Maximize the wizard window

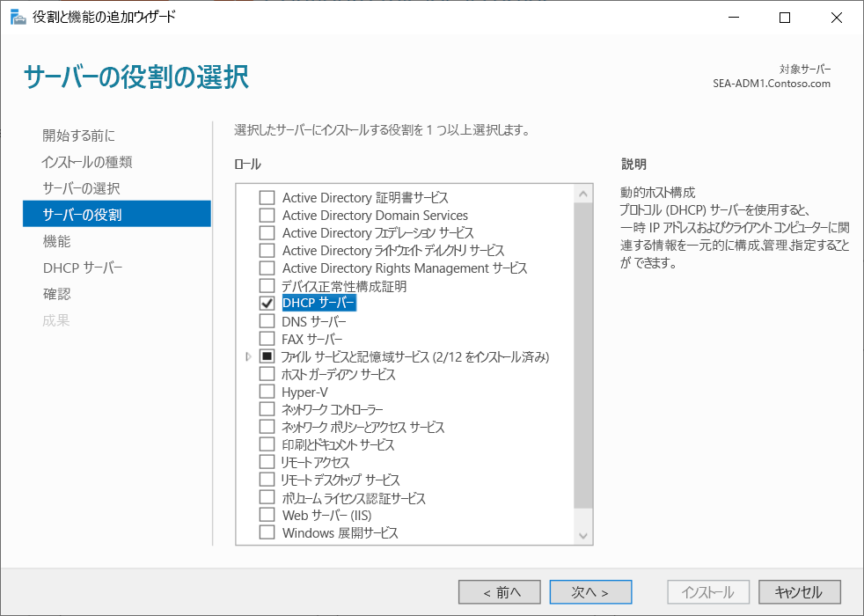tap(785, 18)
